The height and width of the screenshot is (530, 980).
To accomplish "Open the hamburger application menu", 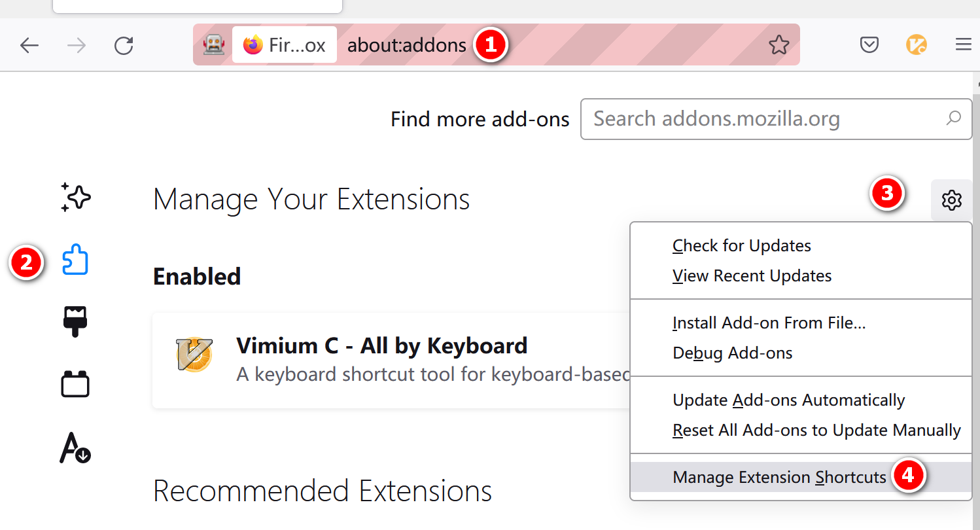I will pos(963,44).
